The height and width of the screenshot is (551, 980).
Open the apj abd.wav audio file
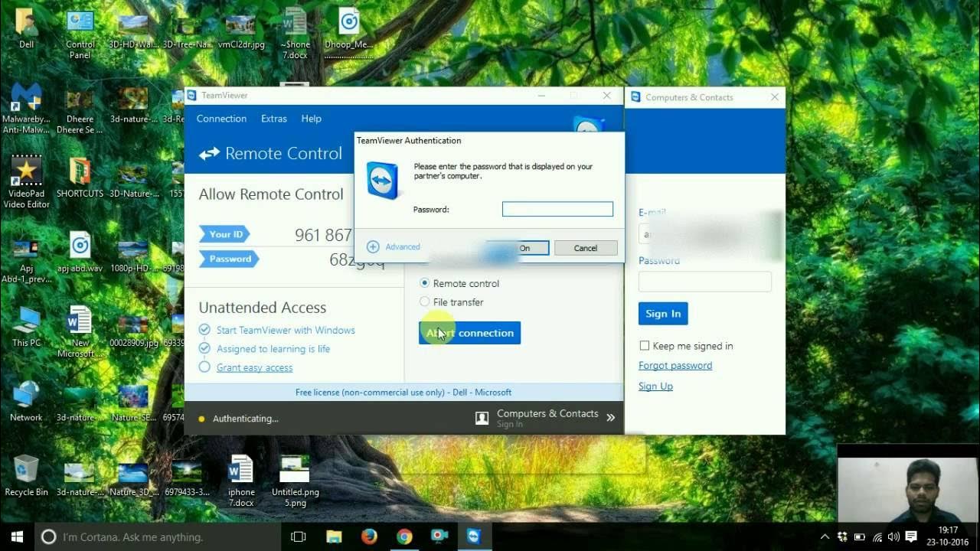tap(80, 253)
